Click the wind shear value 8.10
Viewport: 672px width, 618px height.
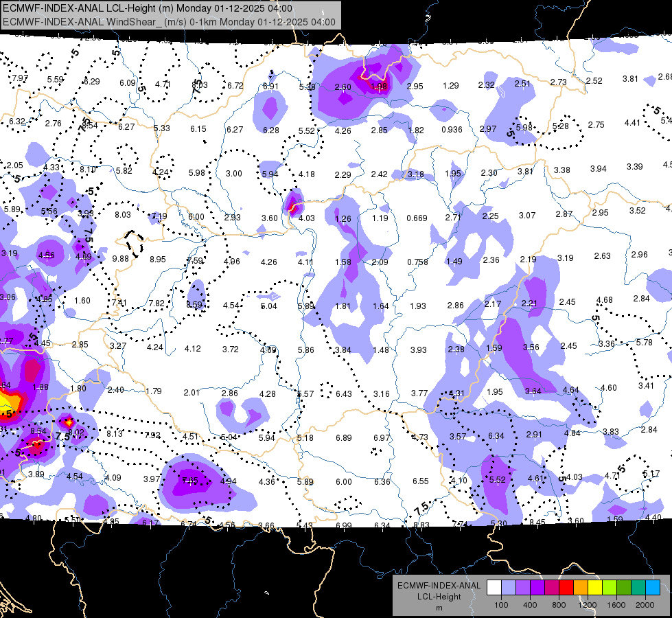click(88, 170)
